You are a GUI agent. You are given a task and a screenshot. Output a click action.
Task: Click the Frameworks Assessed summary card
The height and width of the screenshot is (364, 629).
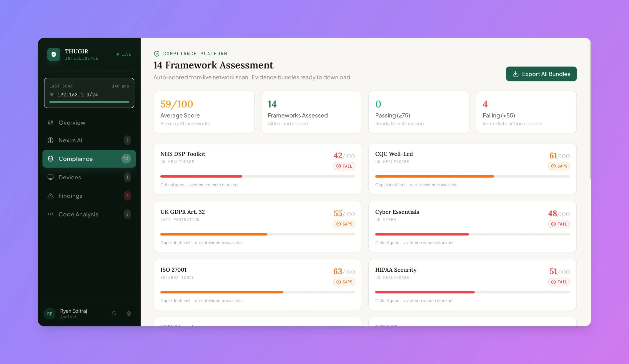(x=311, y=112)
